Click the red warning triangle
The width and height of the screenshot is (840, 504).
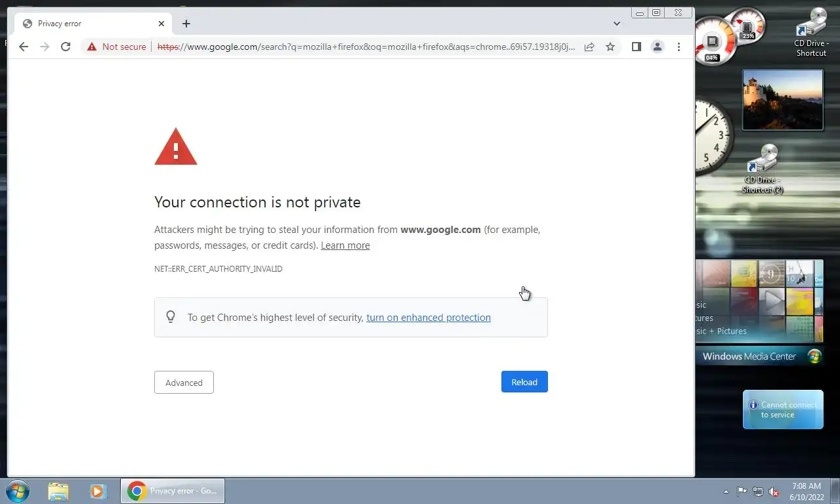(x=176, y=146)
